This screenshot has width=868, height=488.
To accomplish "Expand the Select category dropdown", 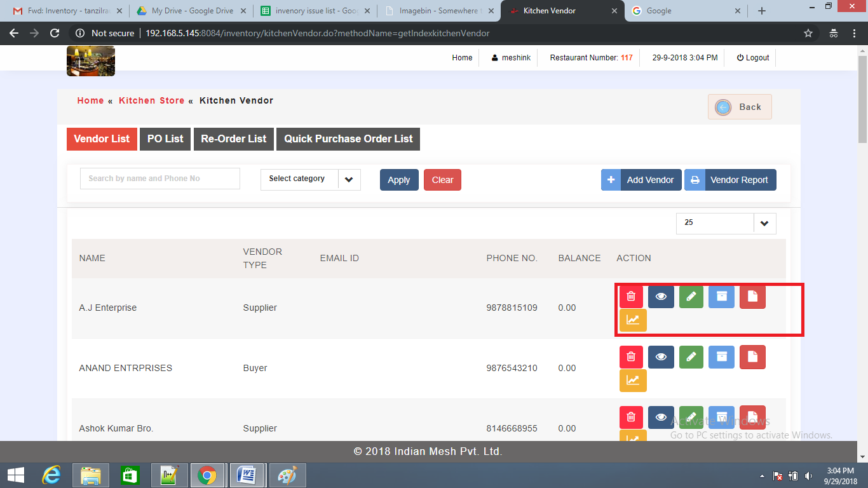I will pyautogui.click(x=311, y=179).
